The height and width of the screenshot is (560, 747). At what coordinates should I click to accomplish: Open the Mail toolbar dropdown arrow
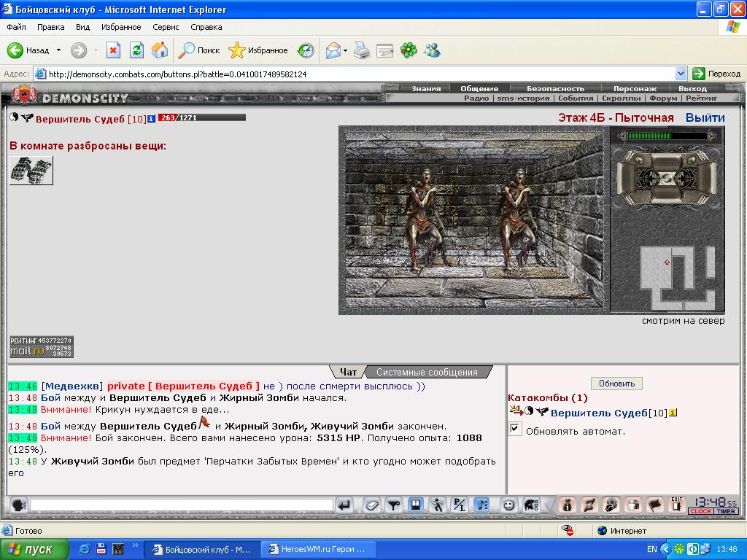coord(345,50)
